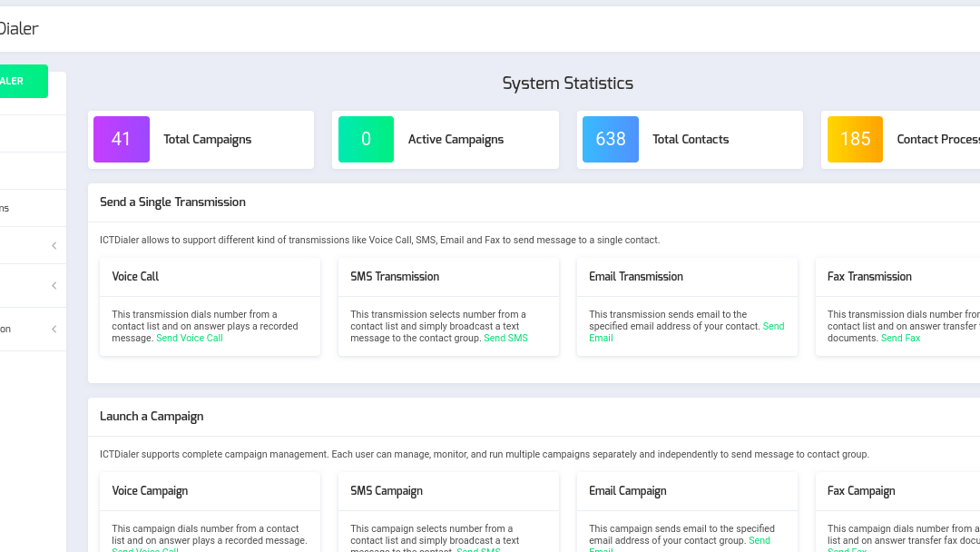Click the "Voice Campaign" card title

point(150,491)
